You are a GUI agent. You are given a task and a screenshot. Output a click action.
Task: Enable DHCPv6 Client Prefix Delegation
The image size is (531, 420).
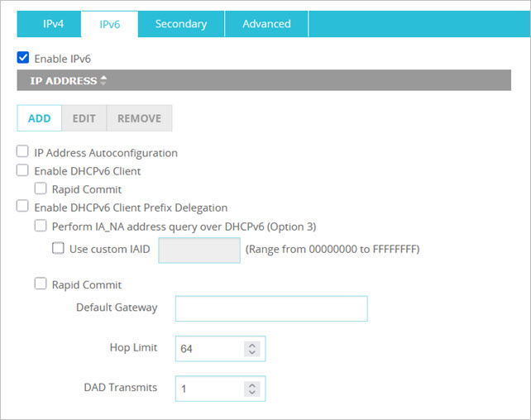coord(23,208)
